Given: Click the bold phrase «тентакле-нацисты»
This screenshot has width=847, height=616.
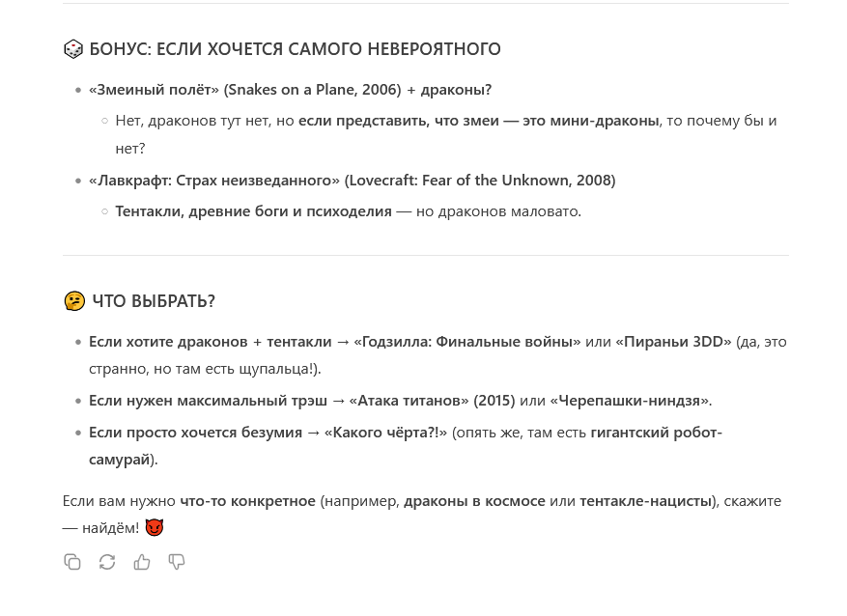Looking at the screenshot, I should (x=646, y=501).
